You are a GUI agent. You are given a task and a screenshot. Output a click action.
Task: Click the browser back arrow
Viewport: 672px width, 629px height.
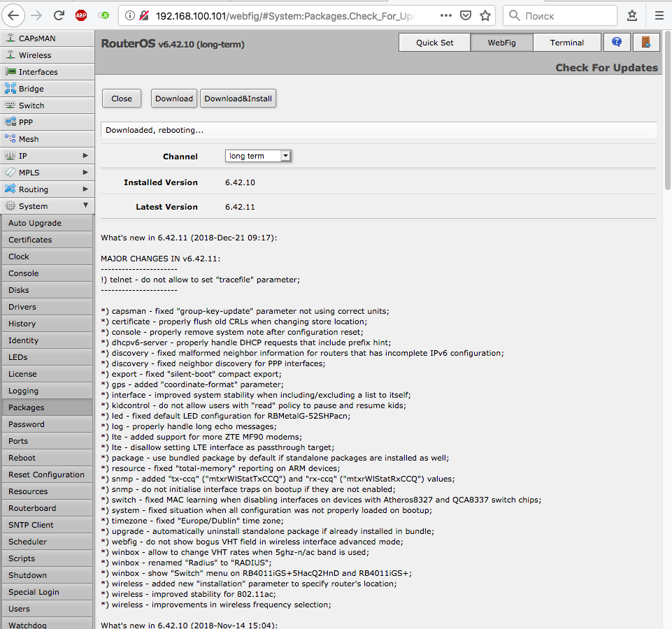point(14,16)
